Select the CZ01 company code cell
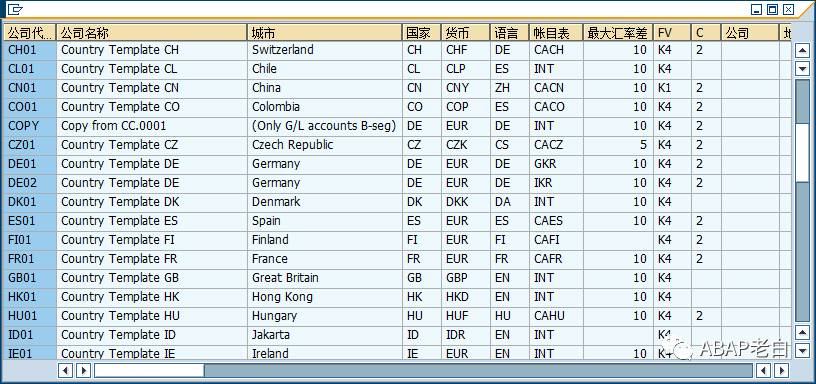The image size is (816, 384). coord(30,145)
